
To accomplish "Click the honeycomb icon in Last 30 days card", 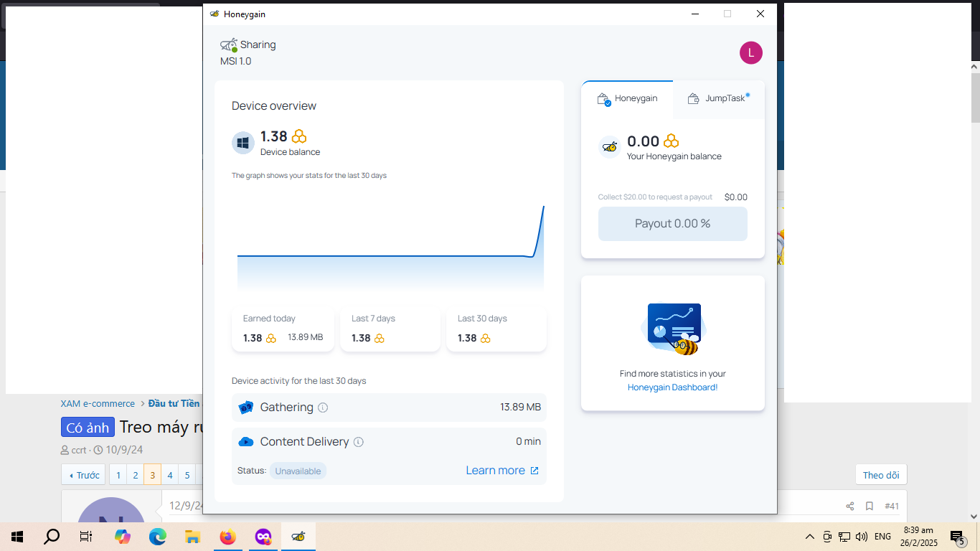I will coord(486,339).
